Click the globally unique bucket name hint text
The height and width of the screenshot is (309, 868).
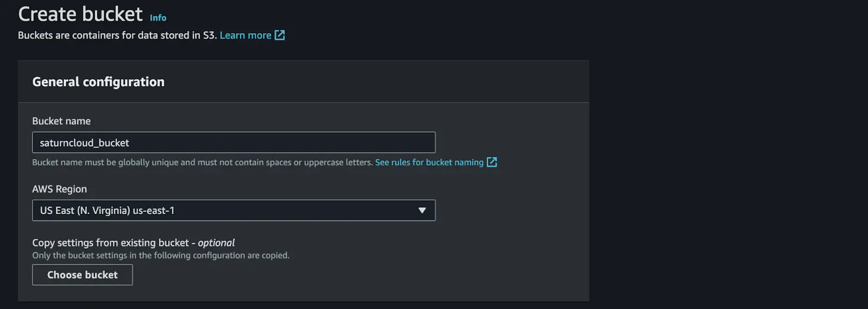point(202,162)
